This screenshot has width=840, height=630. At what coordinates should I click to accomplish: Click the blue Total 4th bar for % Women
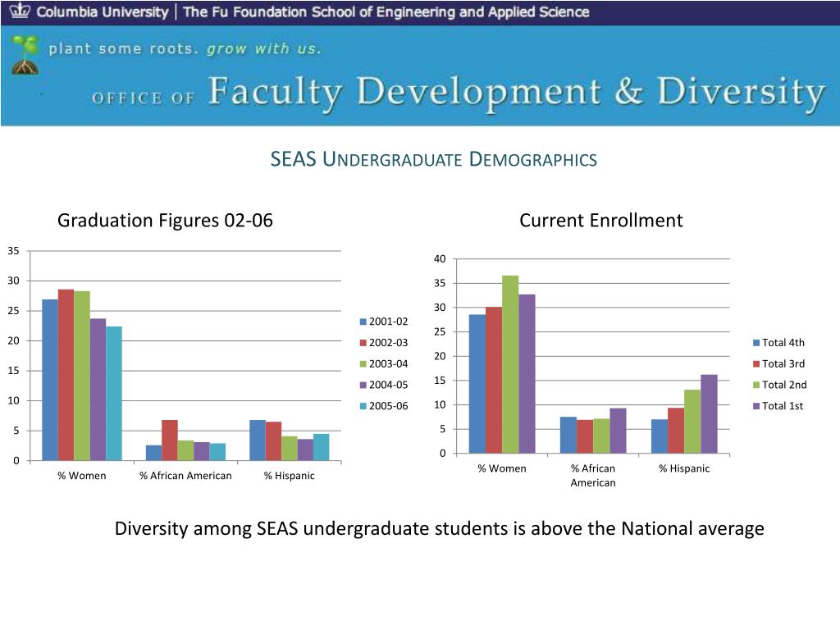pos(477,384)
